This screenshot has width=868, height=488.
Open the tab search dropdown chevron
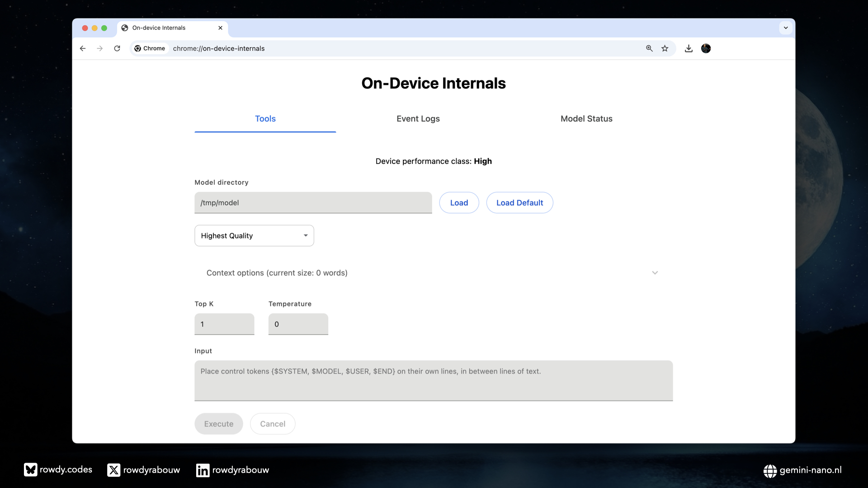click(786, 28)
